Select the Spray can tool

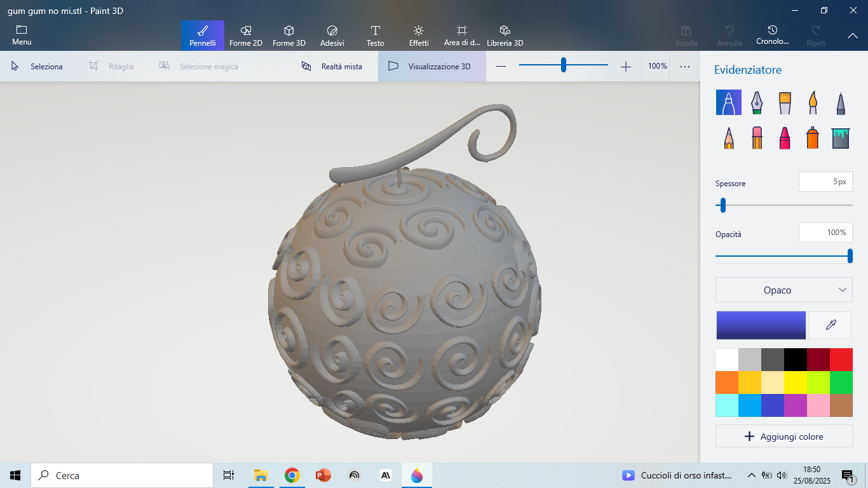813,137
